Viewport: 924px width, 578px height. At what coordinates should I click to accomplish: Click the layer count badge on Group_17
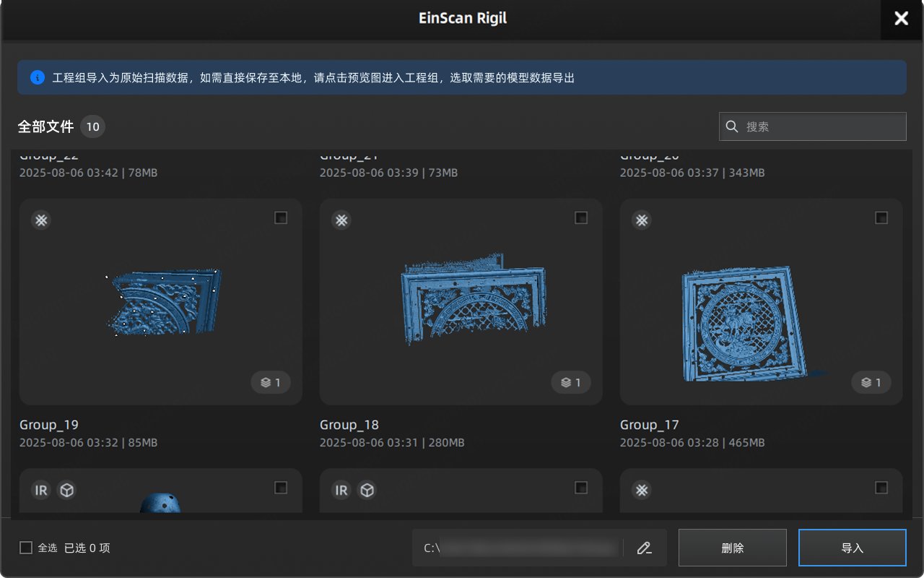pos(871,382)
